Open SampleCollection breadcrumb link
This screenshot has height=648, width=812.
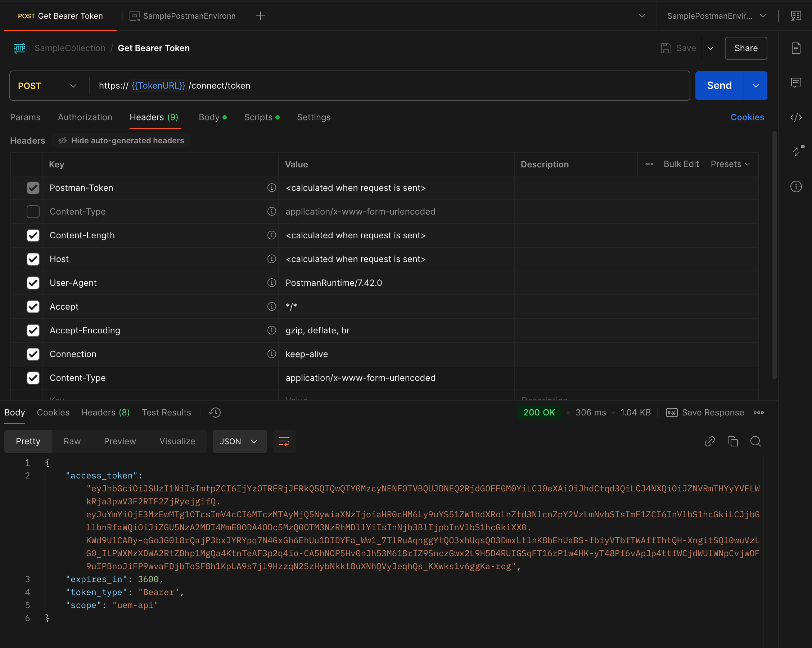[70, 48]
